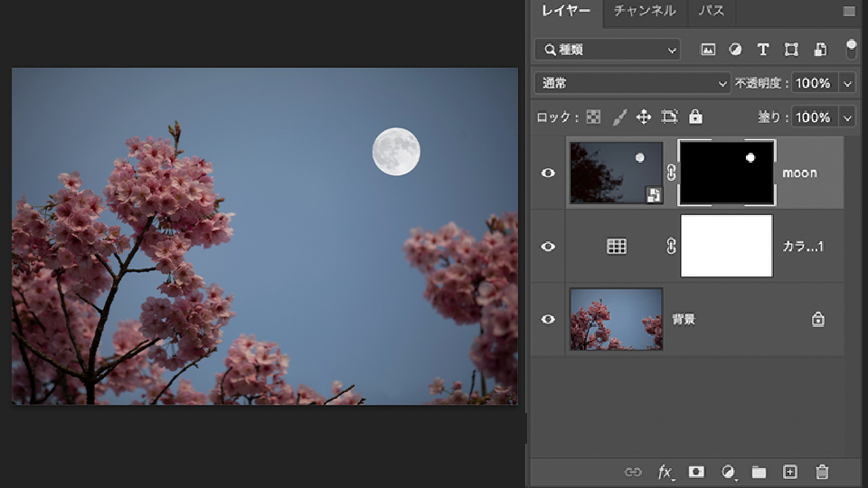Click mask link icon on moon layer

point(671,173)
